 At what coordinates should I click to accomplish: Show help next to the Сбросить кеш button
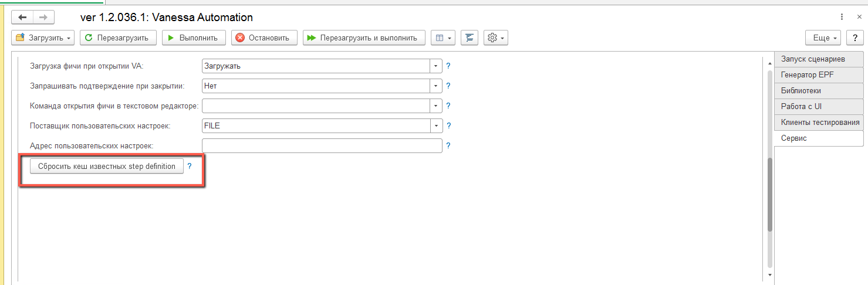point(190,166)
